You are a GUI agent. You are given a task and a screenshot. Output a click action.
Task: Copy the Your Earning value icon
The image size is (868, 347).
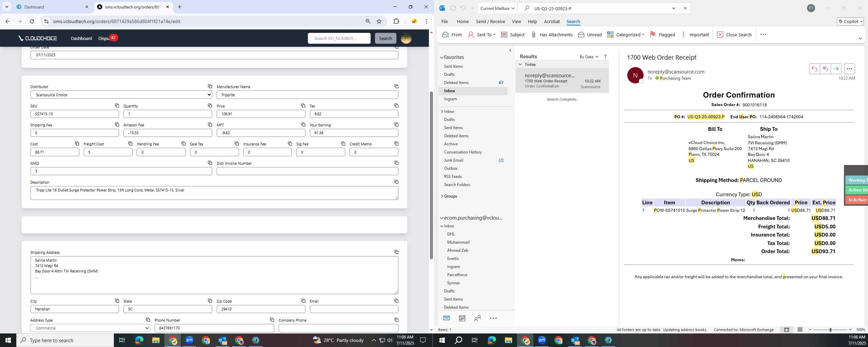(x=396, y=125)
